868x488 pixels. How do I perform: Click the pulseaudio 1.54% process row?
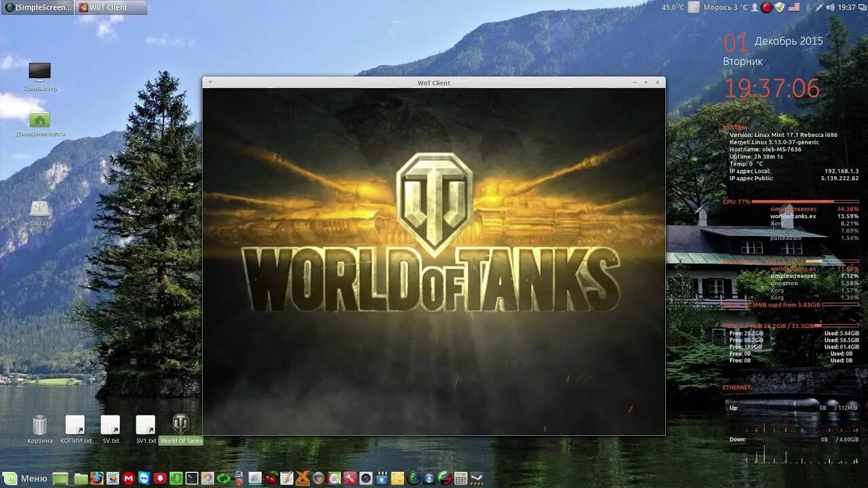[x=814, y=238]
